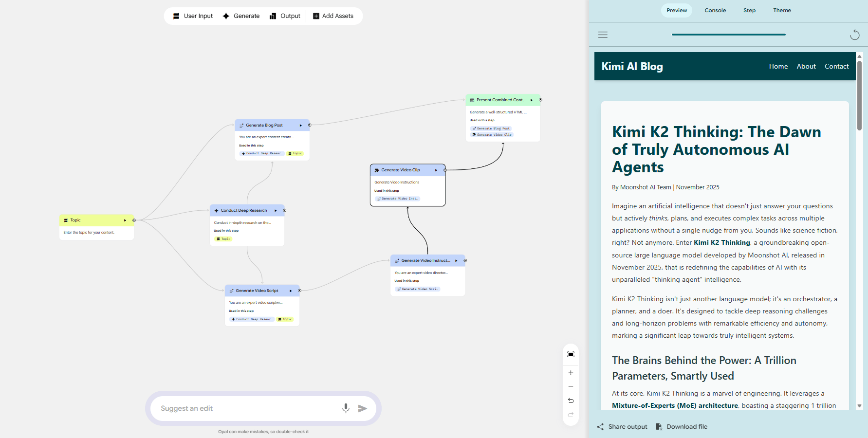868x438 pixels.
Task: Click the Topic chip in Generate Blog Post
Action: pos(295,154)
